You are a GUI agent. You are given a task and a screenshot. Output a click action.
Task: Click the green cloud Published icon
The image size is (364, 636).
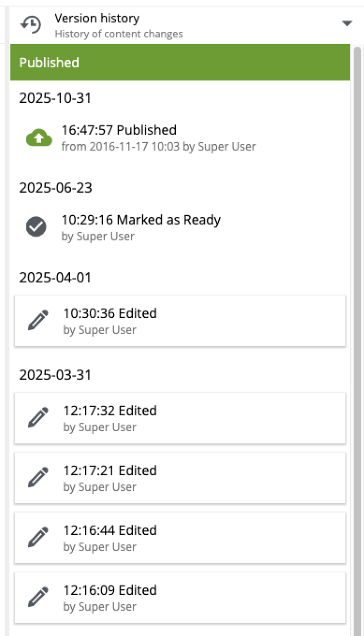38,138
